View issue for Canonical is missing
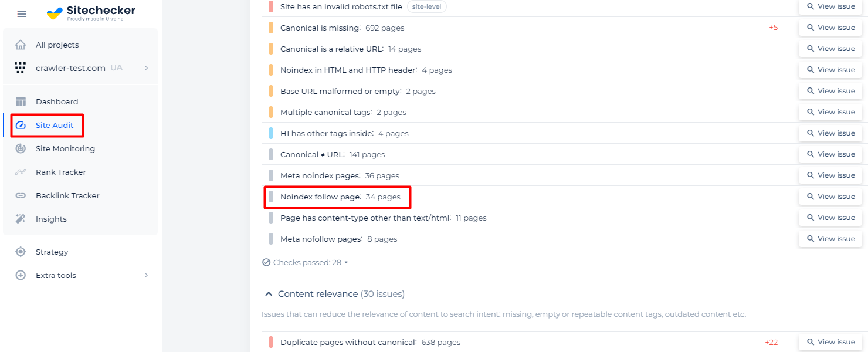This screenshot has width=868, height=352. 830,27
